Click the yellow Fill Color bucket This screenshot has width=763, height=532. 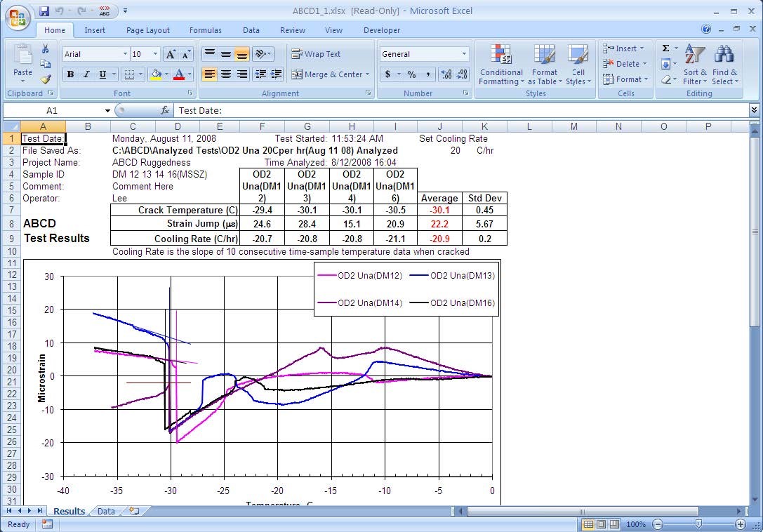coord(156,74)
